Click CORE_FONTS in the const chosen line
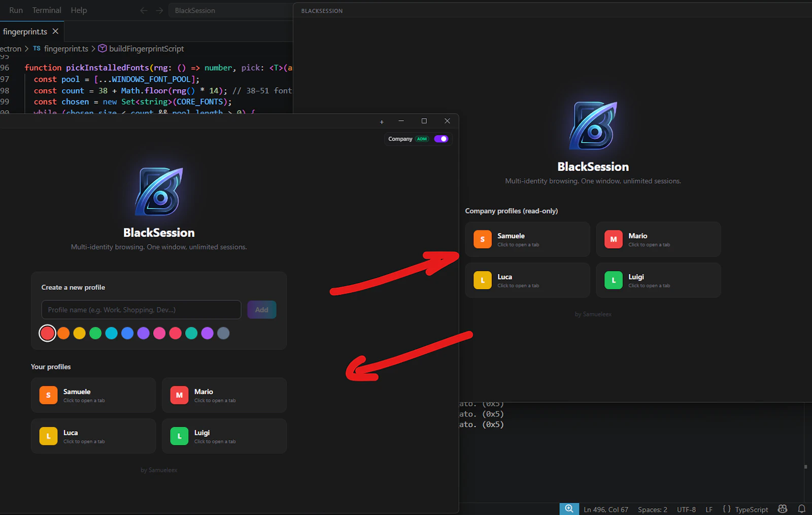Viewport: 812px width, 515px height. click(x=199, y=101)
